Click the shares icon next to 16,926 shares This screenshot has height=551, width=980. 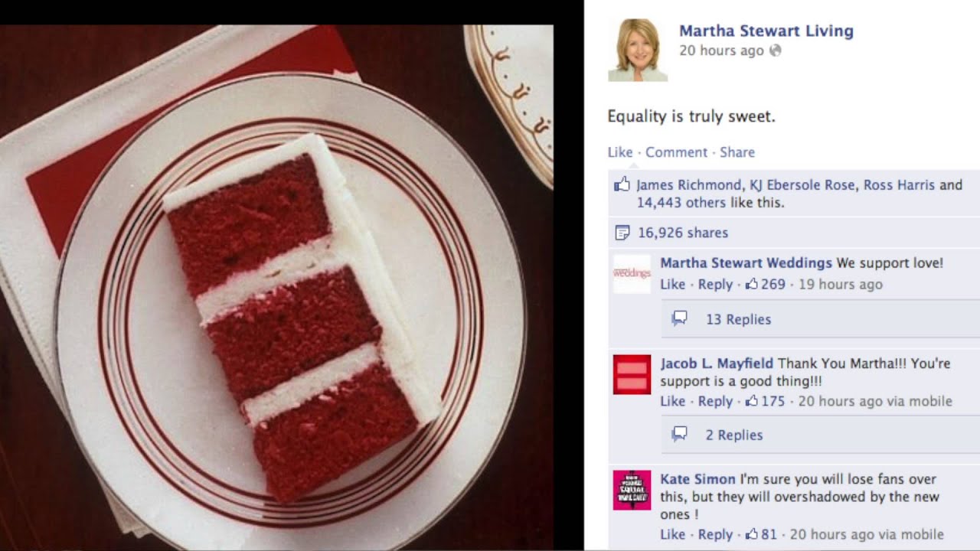622,233
